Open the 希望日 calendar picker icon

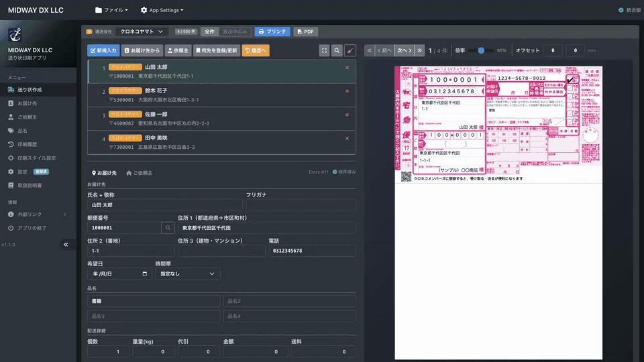[x=145, y=274]
